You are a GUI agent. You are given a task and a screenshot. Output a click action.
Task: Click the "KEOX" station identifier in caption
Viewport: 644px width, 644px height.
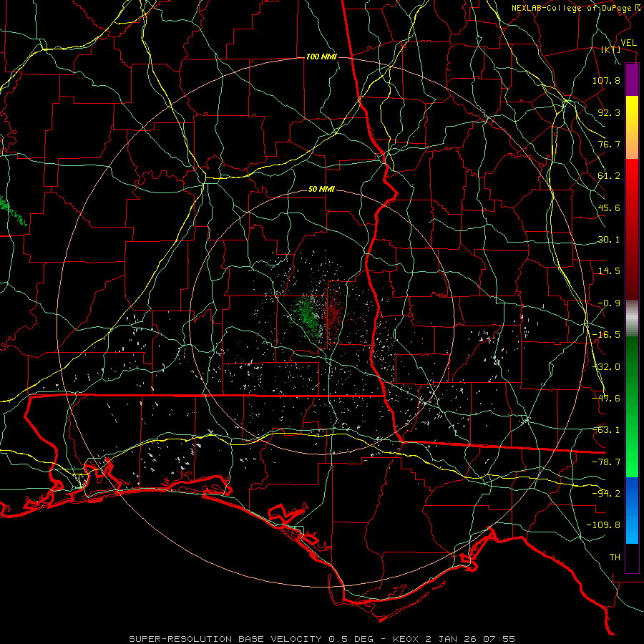click(406, 639)
